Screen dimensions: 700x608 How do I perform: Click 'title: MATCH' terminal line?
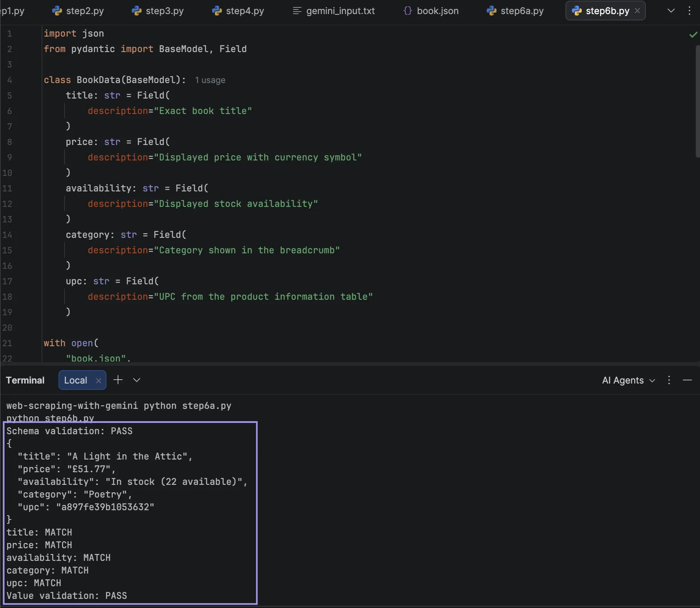pyautogui.click(x=39, y=532)
